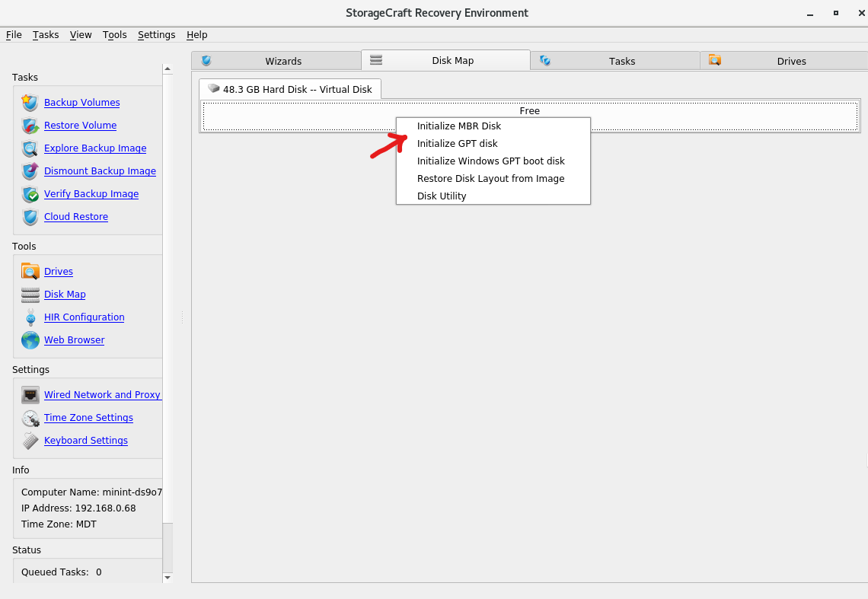Open the Tools menu
The image size is (868, 599).
click(x=114, y=35)
